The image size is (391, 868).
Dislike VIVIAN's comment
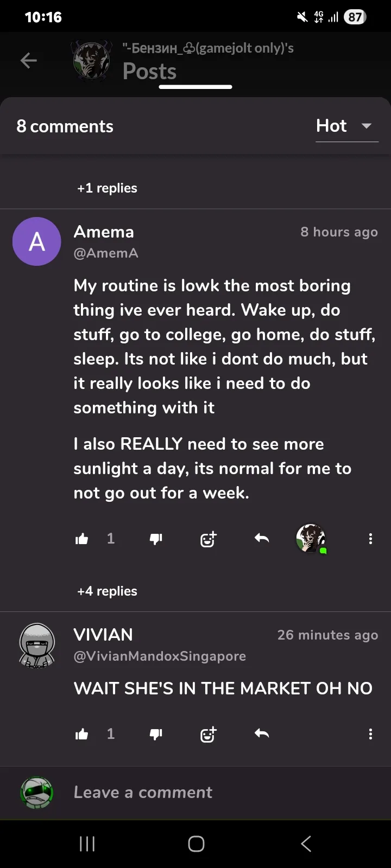click(x=156, y=734)
